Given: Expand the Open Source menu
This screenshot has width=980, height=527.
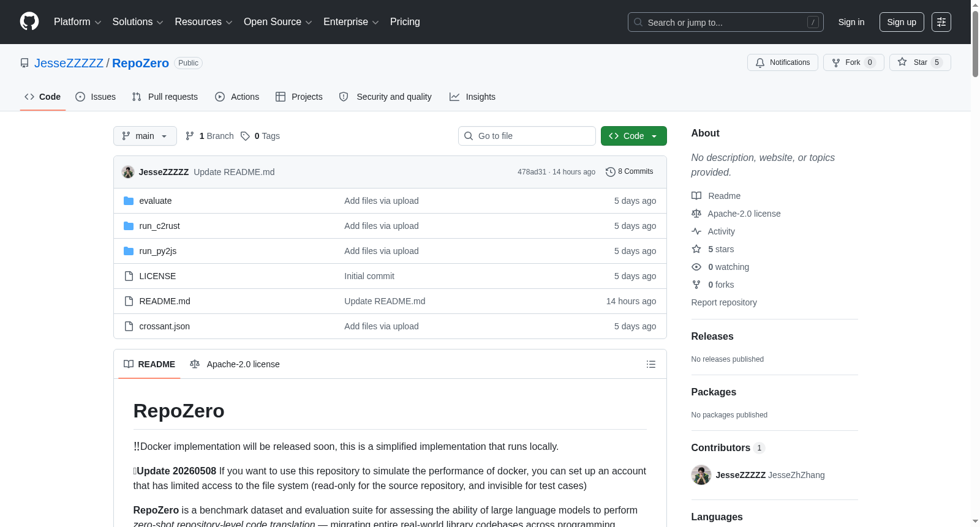Looking at the screenshot, I should pyautogui.click(x=278, y=22).
